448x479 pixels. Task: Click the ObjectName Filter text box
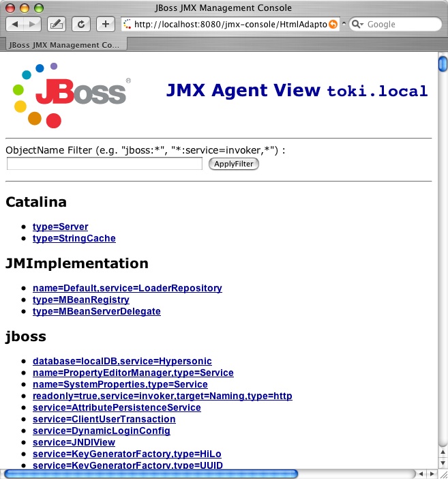pyautogui.click(x=104, y=164)
